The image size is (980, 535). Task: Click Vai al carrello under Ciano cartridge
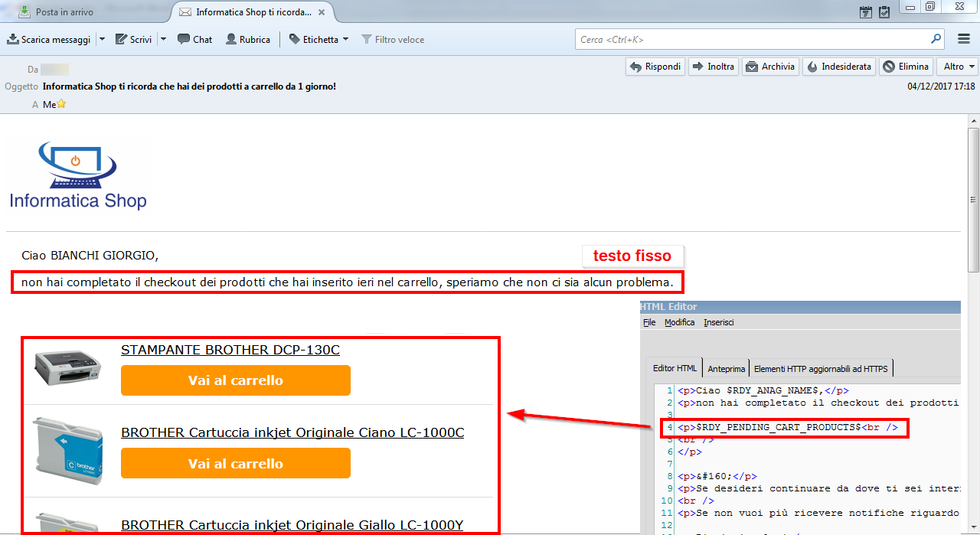click(x=236, y=463)
